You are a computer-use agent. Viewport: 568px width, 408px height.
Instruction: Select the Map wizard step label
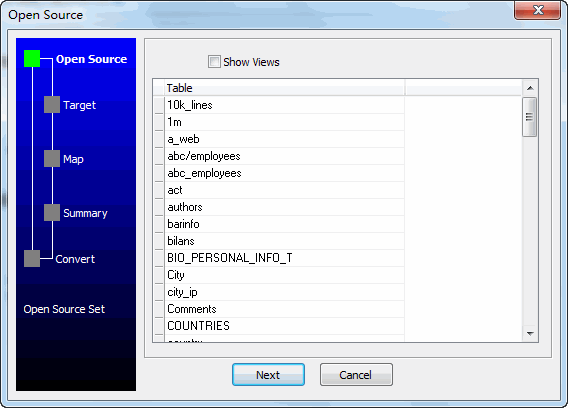coord(73,159)
